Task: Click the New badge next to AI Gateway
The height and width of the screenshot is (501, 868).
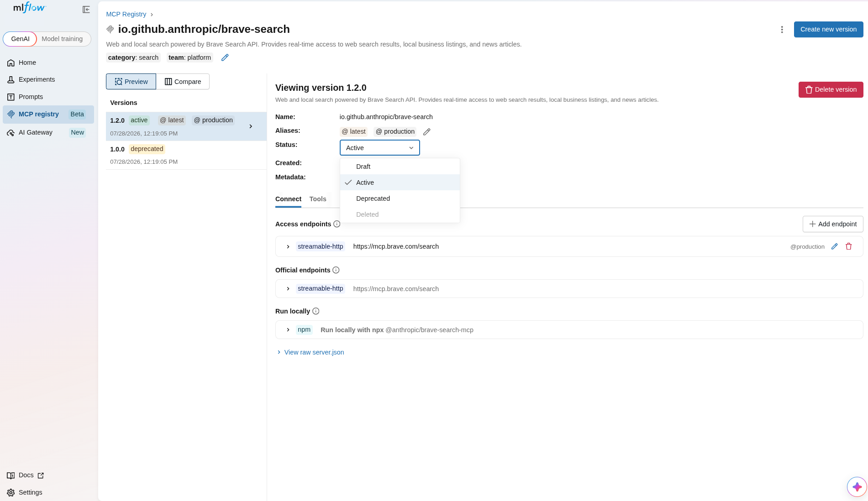Action: pyautogui.click(x=77, y=132)
